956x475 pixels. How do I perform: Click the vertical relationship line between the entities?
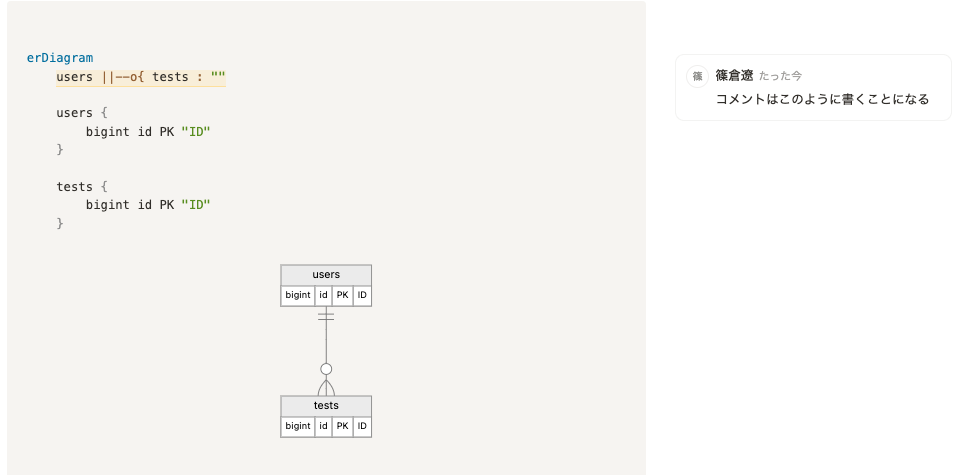pos(326,342)
